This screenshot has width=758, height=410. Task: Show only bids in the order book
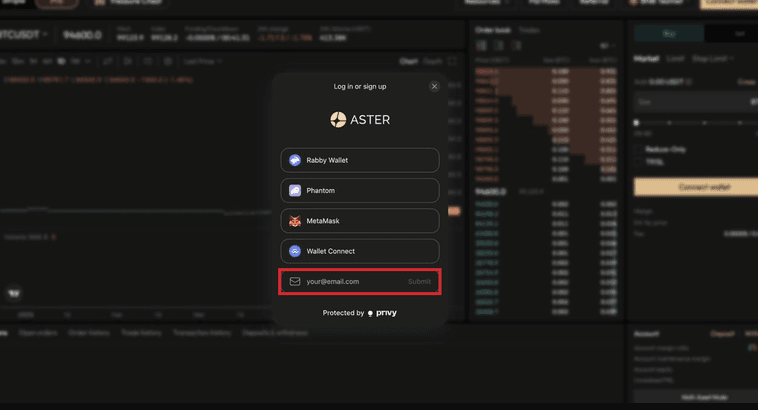(x=498, y=45)
